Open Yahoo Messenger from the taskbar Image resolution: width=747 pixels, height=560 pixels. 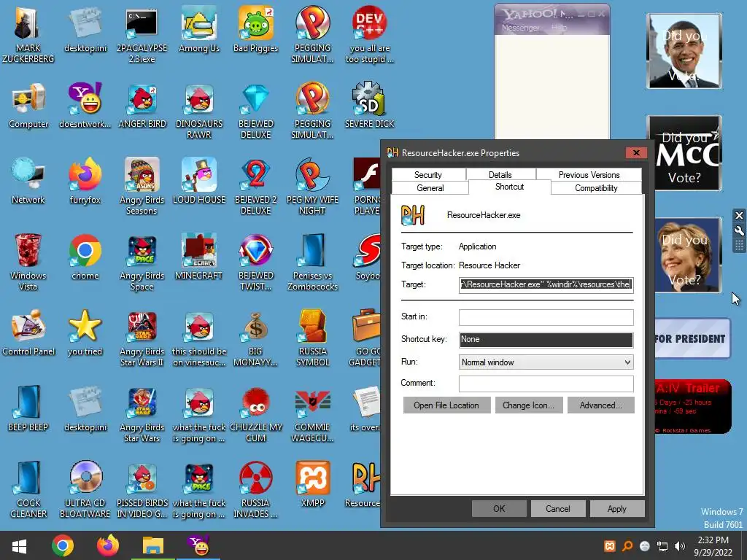199,545
